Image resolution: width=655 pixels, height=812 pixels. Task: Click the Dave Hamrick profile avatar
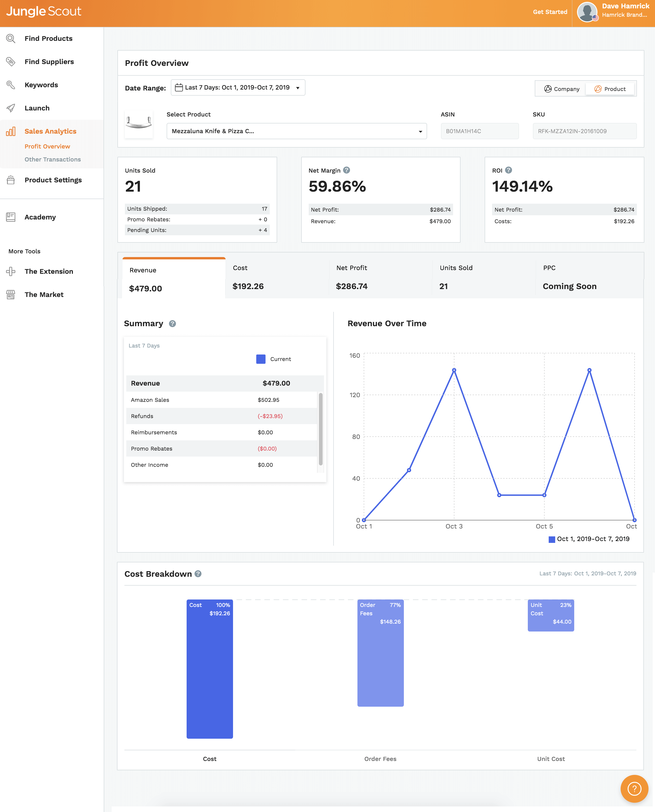(587, 12)
